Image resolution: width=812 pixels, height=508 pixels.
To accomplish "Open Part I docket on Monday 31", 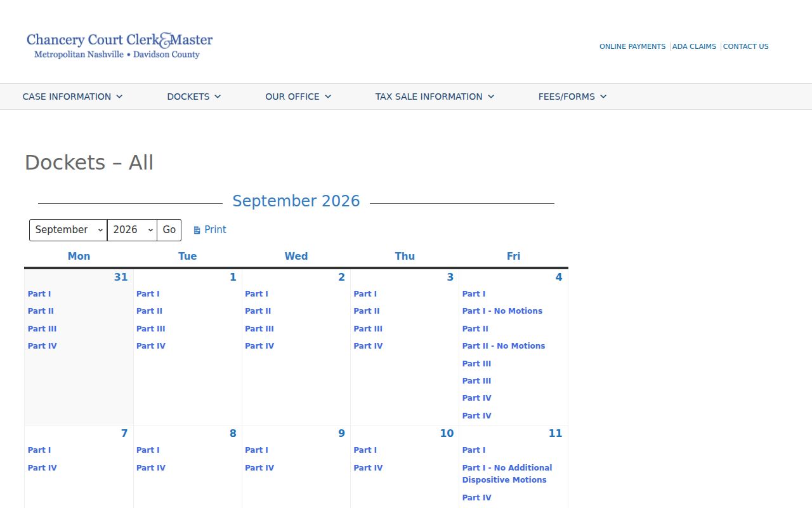I will (39, 294).
